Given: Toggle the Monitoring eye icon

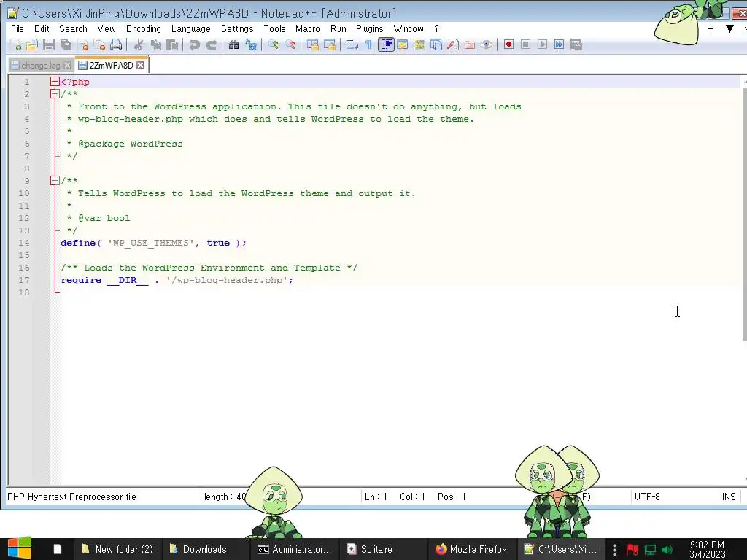Looking at the screenshot, I should pos(487,44).
